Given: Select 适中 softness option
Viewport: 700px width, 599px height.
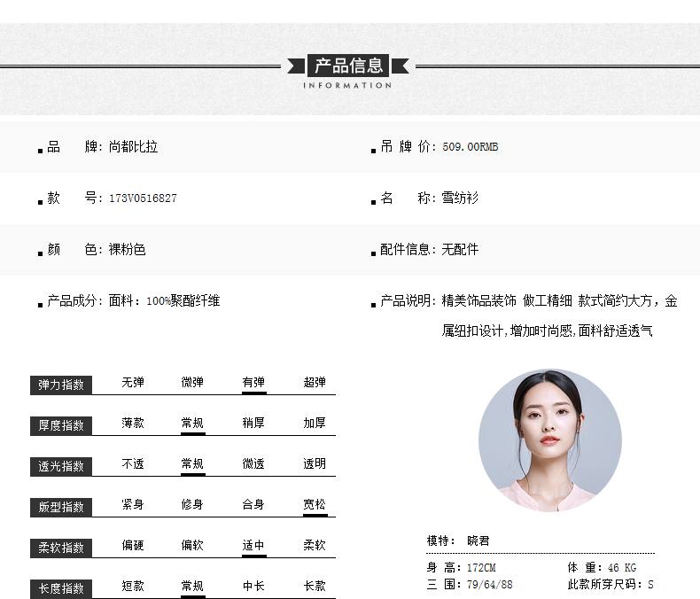Looking at the screenshot, I should 253,546.
